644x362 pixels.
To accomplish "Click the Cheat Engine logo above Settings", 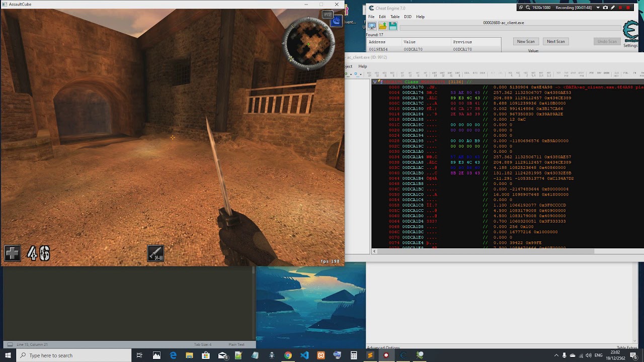I will (x=631, y=32).
